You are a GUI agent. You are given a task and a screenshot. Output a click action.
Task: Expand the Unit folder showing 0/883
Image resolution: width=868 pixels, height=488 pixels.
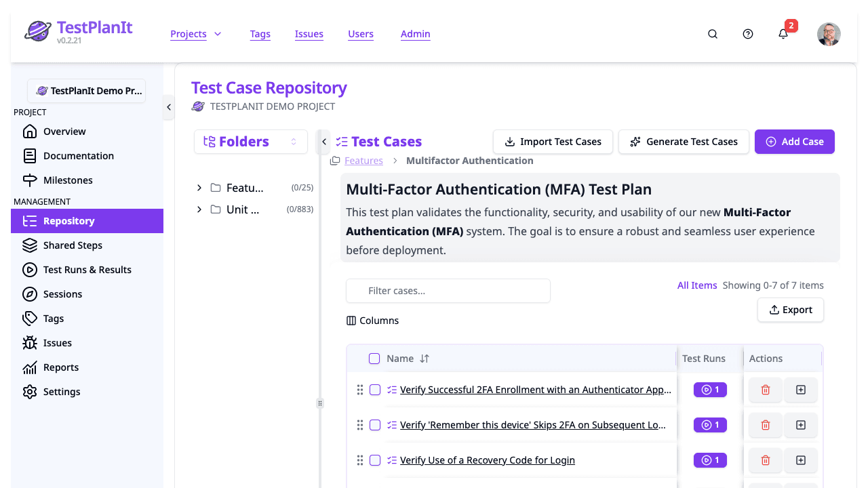coord(199,209)
